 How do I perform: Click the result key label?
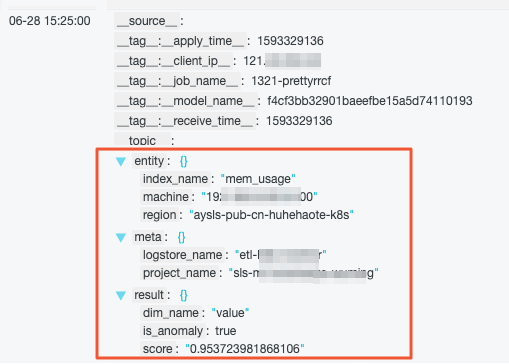tap(149, 295)
